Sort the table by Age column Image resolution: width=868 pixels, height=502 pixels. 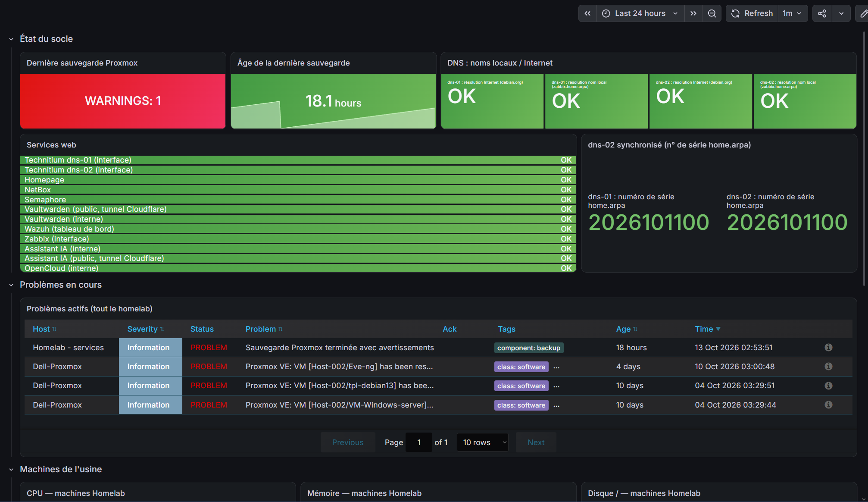point(626,329)
